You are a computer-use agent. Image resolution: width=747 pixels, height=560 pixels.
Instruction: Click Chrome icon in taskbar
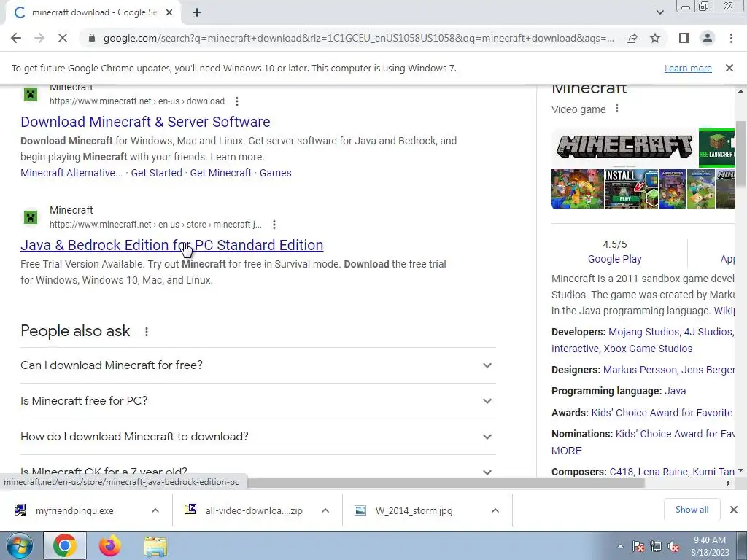click(x=65, y=545)
